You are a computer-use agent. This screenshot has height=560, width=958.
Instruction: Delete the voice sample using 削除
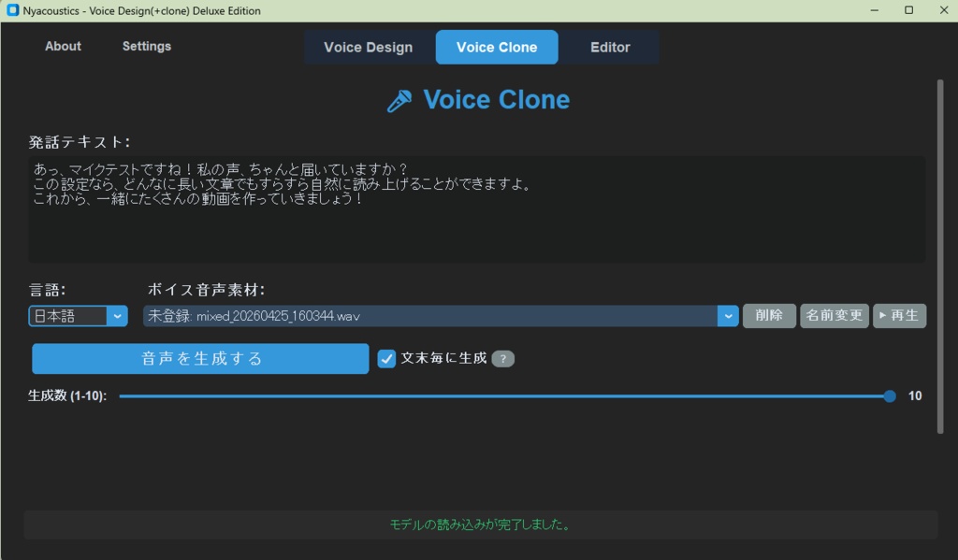[x=768, y=315]
